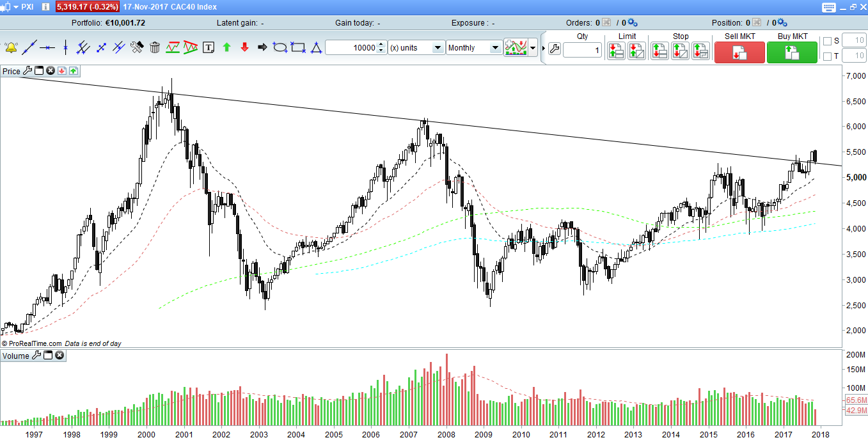
Task: Expand the indicators button dropdown arrow
Action: click(x=532, y=48)
